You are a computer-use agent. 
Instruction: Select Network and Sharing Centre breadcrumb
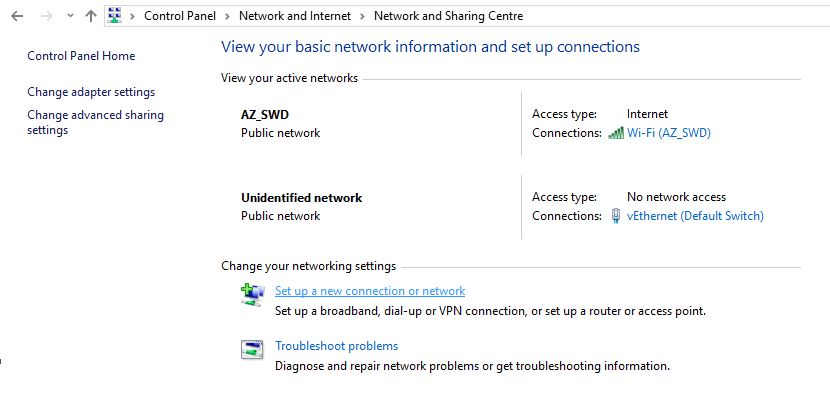[x=448, y=16]
